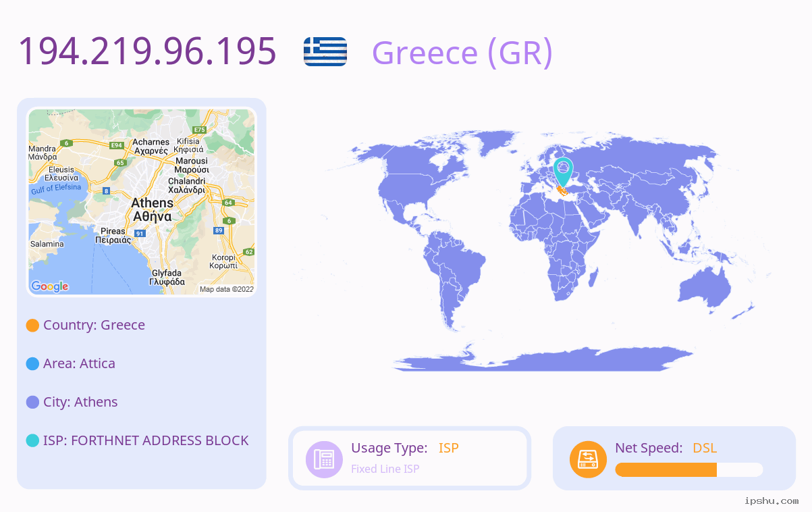Select the IP address 194.219.96.195 heading
The width and height of the screenshot is (812, 512).
147,51
